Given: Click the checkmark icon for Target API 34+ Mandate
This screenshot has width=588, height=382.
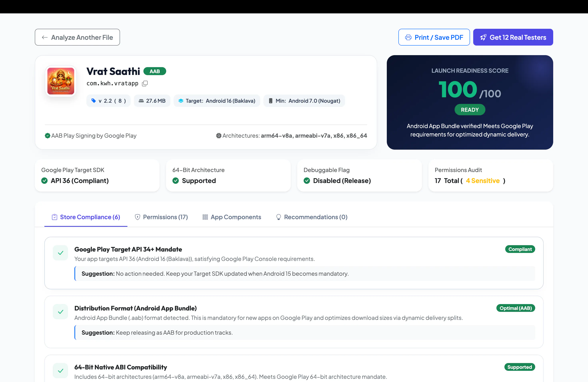Looking at the screenshot, I should (x=61, y=253).
